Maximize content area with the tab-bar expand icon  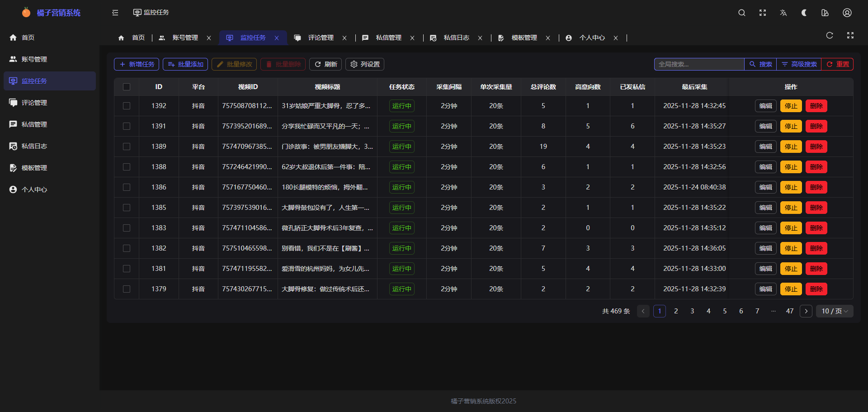click(850, 35)
